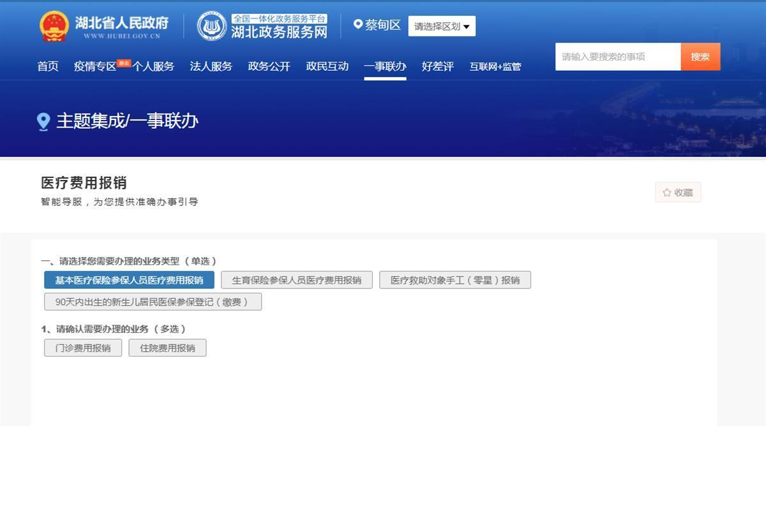
Task: Click the Hubei government service network logo
Action: coord(211,26)
